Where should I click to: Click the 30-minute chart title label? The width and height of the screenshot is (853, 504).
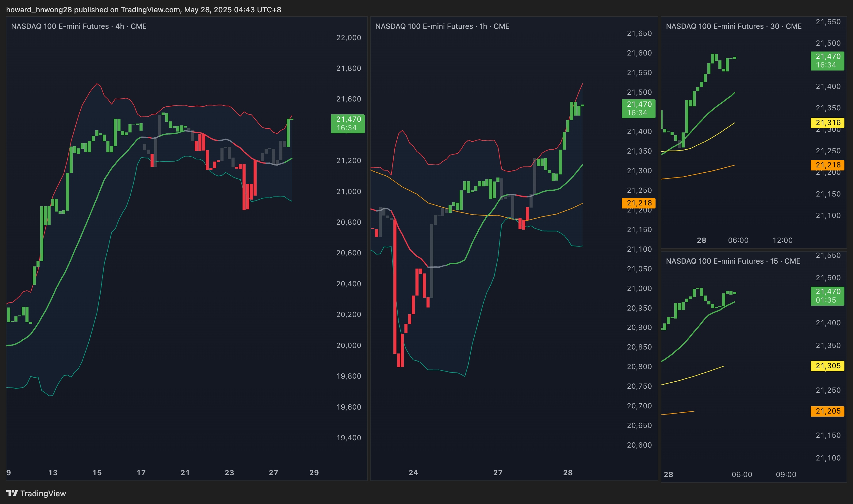click(733, 26)
